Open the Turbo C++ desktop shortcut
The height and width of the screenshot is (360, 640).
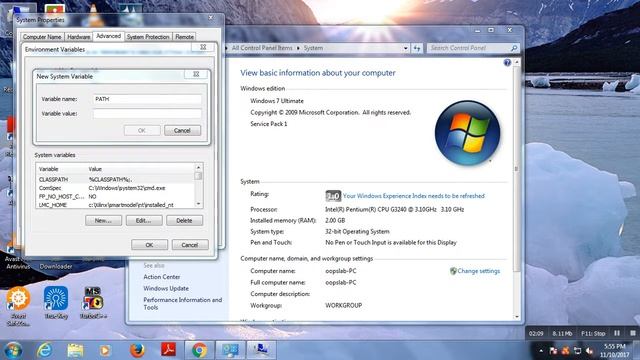(x=93, y=302)
